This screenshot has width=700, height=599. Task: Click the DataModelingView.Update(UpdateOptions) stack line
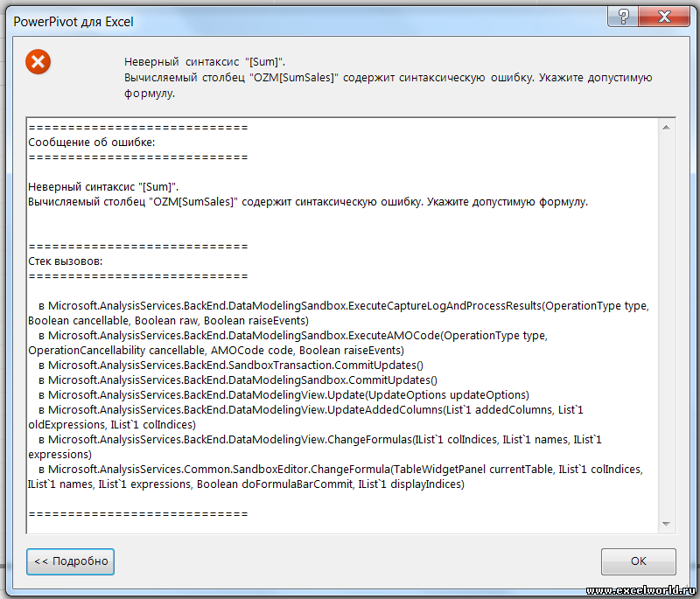click(283, 395)
